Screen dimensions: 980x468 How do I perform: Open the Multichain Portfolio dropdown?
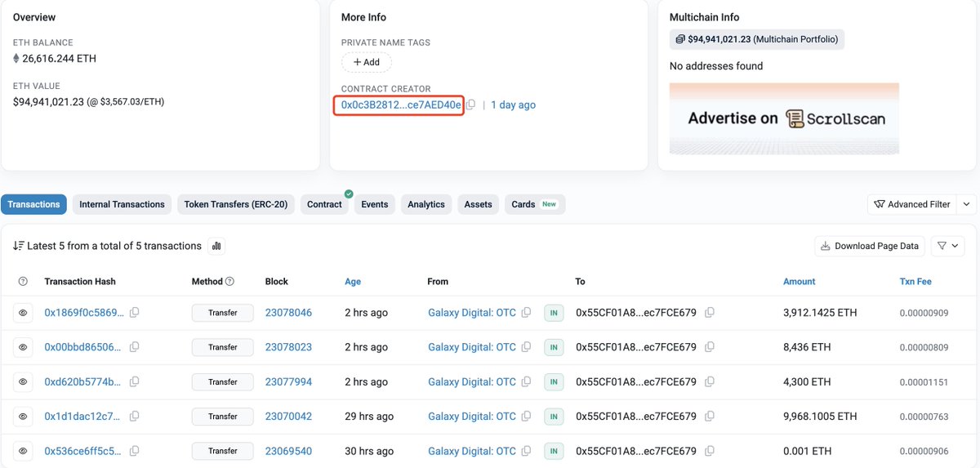click(757, 39)
